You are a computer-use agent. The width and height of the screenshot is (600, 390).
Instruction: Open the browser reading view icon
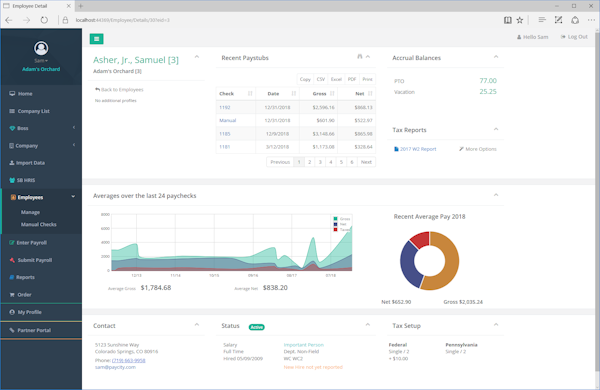pyautogui.click(x=507, y=20)
